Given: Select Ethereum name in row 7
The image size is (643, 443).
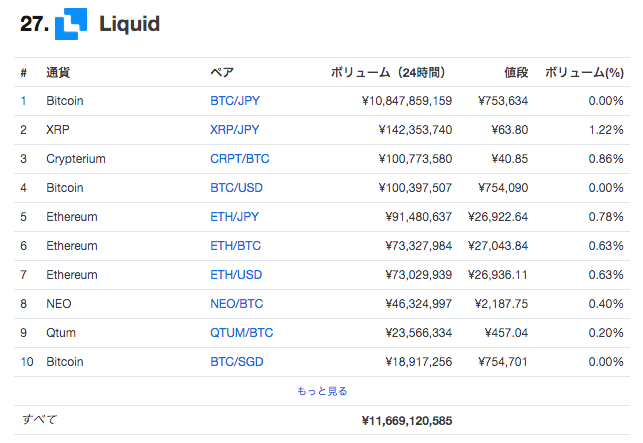Looking at the screenshot, I should tap(72, 274).
